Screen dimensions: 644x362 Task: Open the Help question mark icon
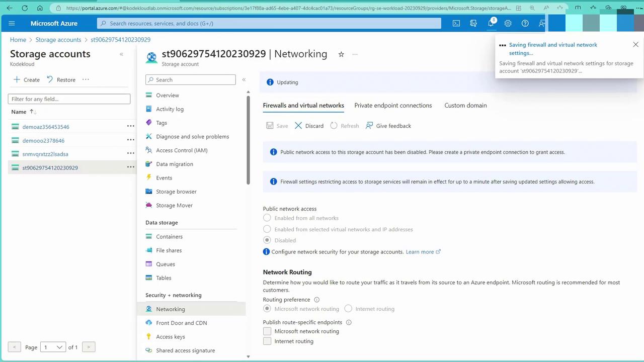tap(525, 23)
